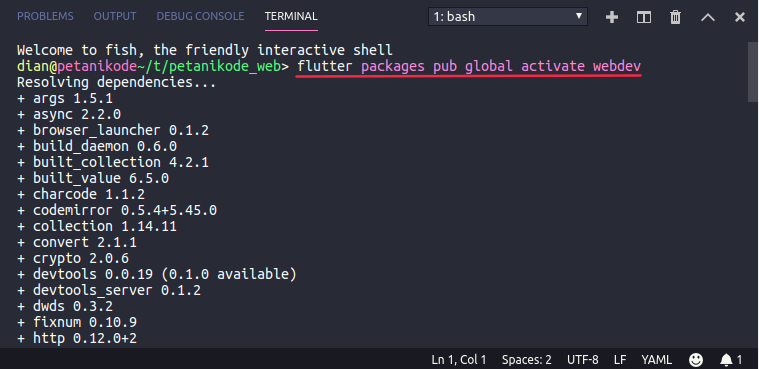
Task: Select file encoding UTF-8
Action: 583,360
